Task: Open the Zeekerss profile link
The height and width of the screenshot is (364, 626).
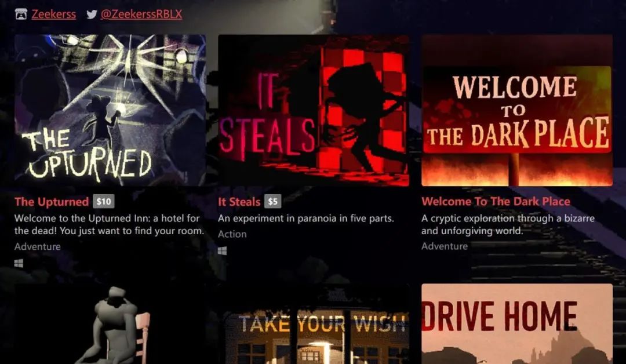Action: (x=53, y=14)
